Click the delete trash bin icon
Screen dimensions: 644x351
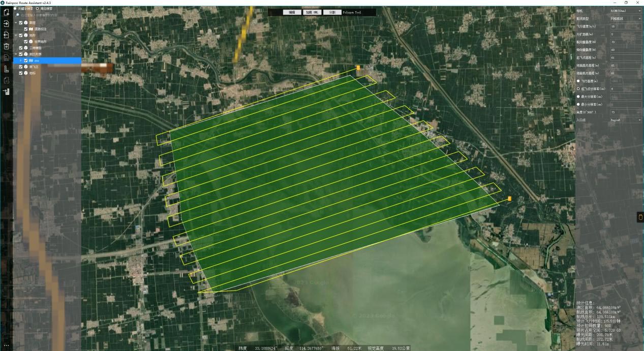click(x=6, y=46)
